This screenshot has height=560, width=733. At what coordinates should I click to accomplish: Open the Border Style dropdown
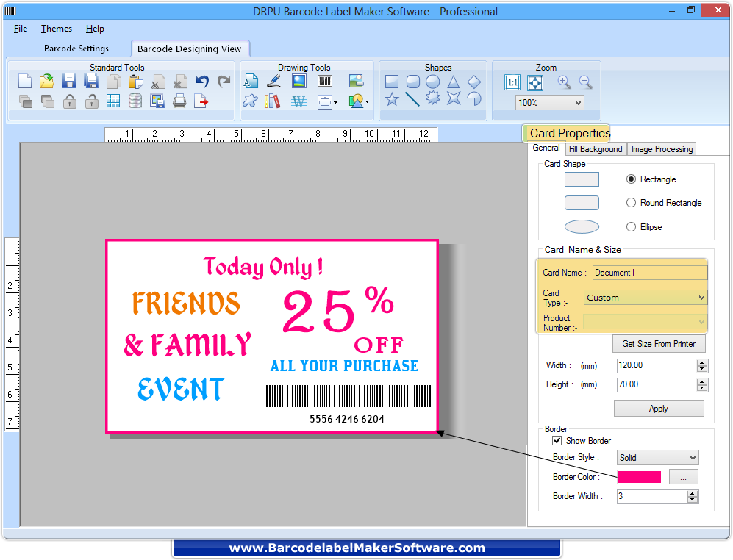(693, 458)
